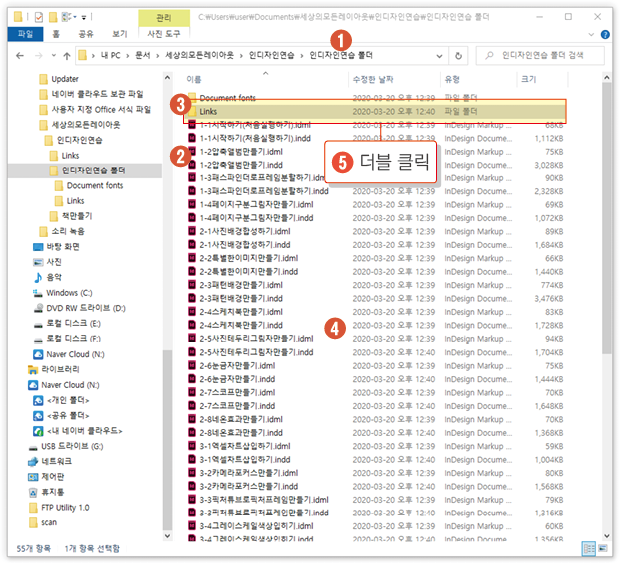Image resolution: width=620 pixels, height=563 pixels.
Task: Select the 2-4스케치북만들기.indd file
Action: [x=241, y=325]
